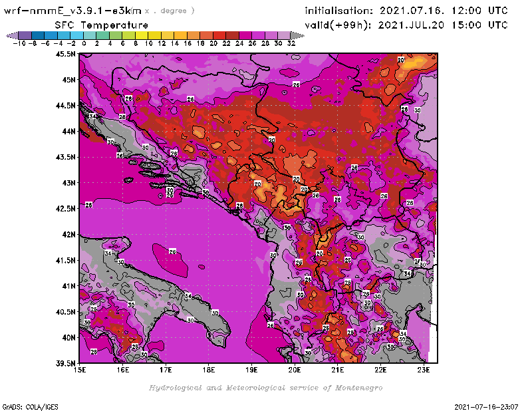Image resolution: width=532 pixels, height=411 pixels.
Task: Click the purple legend swatch between -10 and -8
Action: (x=25, y=36)
